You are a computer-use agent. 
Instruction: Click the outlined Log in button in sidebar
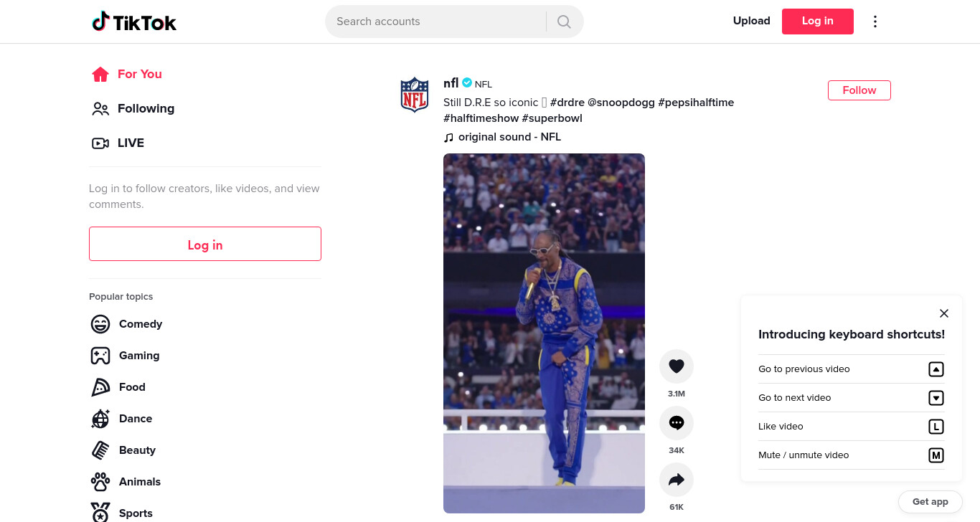coord(205,244)
